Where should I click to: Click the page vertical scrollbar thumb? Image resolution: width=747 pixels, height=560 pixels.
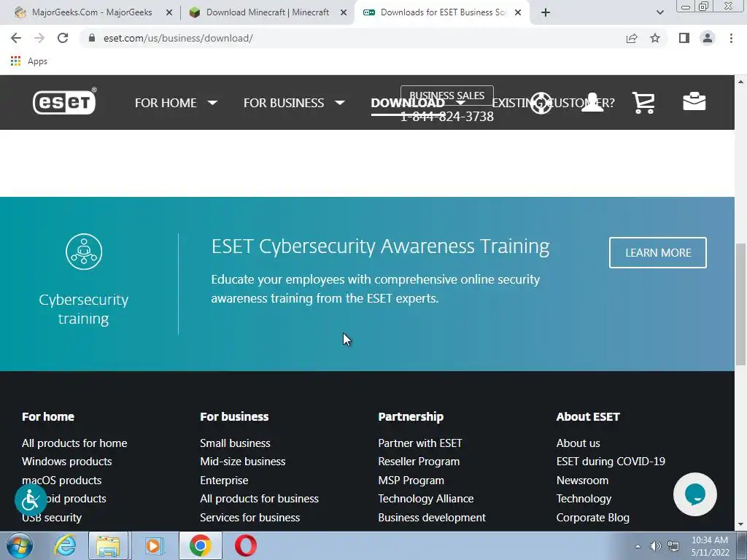[741, 304]
